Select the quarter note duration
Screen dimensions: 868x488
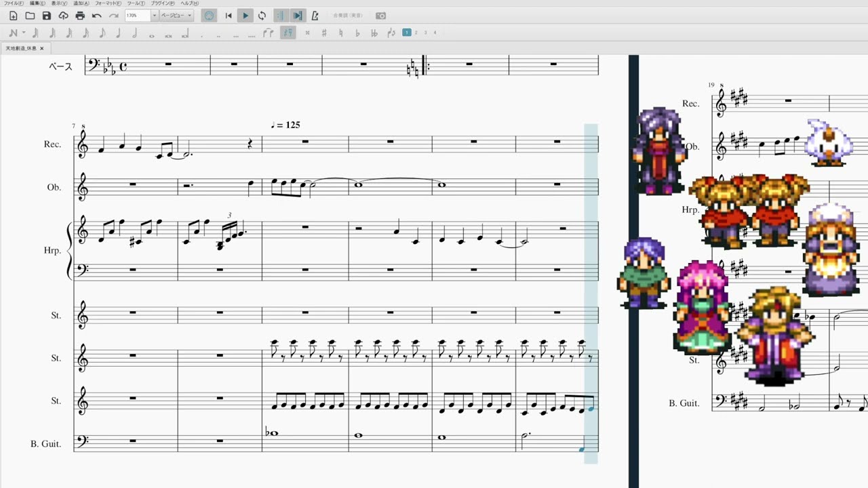(x=118, y=33)
